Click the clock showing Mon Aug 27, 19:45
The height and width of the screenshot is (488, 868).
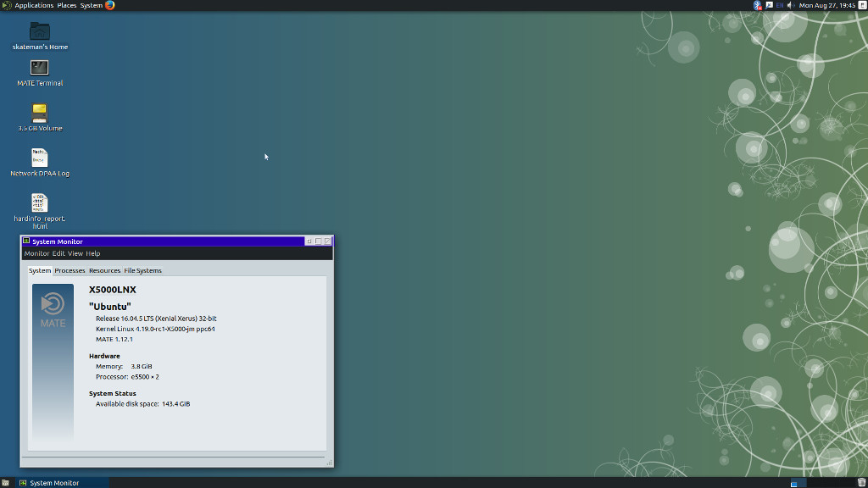tap(827, 6)
